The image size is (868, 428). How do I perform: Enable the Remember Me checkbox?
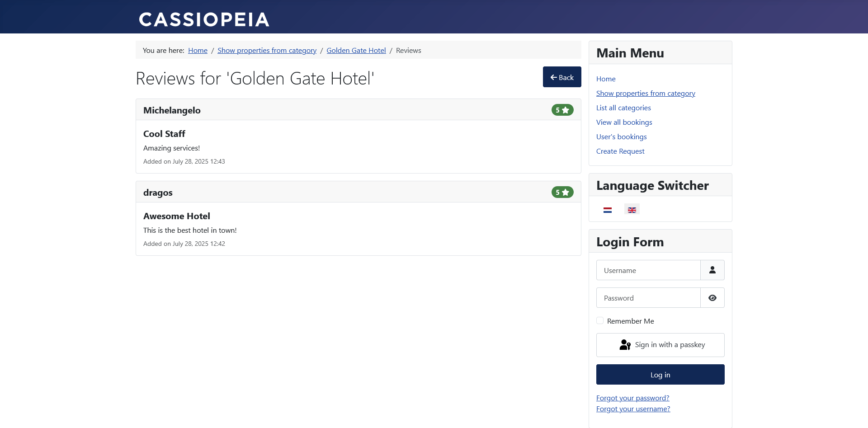(600, 320)
